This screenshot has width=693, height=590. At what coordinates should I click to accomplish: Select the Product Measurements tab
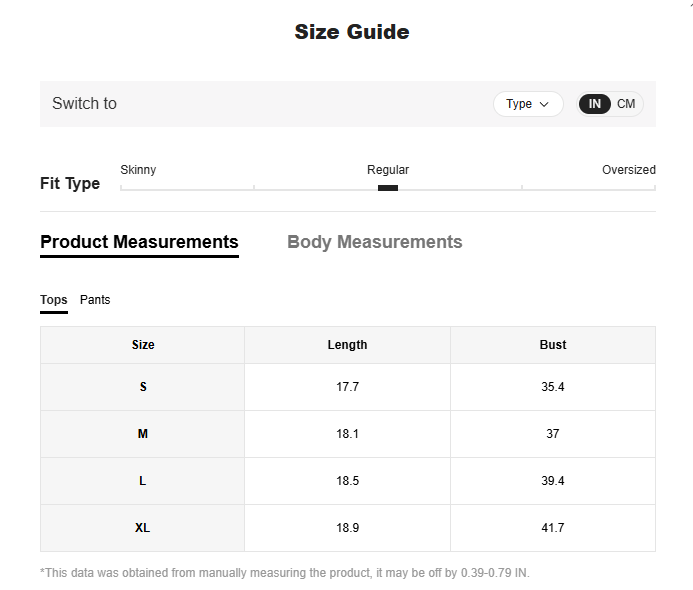(x=139, y=242)
